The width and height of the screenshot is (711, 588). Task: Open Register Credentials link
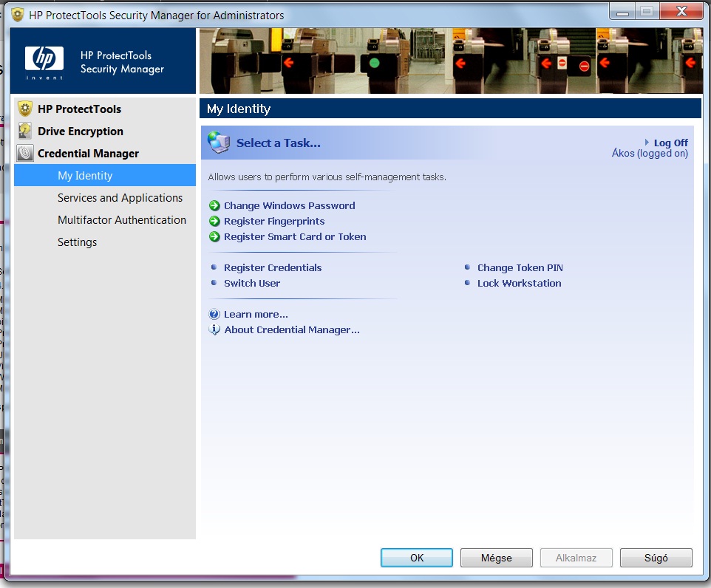(x=273, y=268)
